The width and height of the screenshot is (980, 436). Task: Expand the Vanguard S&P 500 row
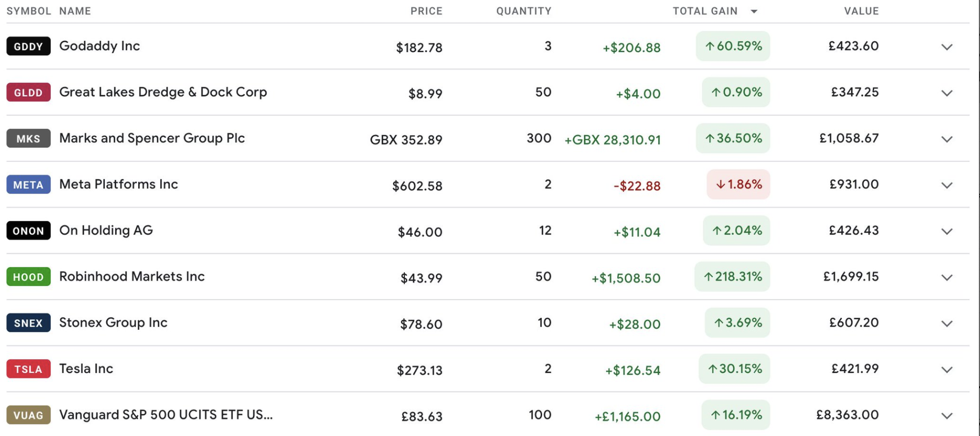[946, 416]
